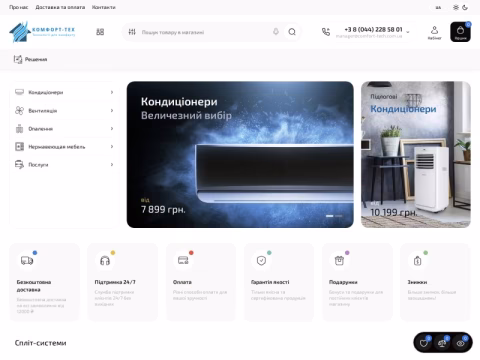Open the product comparison scales icon
The image size is (480, 360).
coord(442,343)
